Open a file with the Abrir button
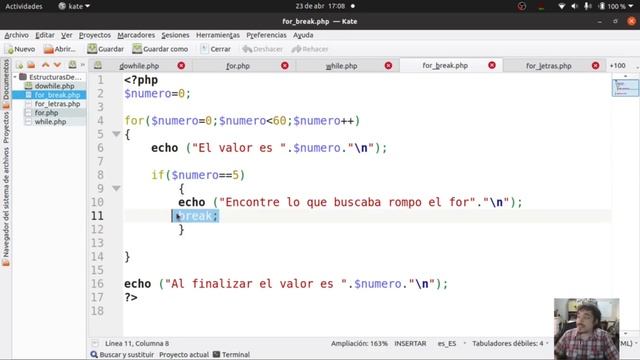 click(60, 49)
